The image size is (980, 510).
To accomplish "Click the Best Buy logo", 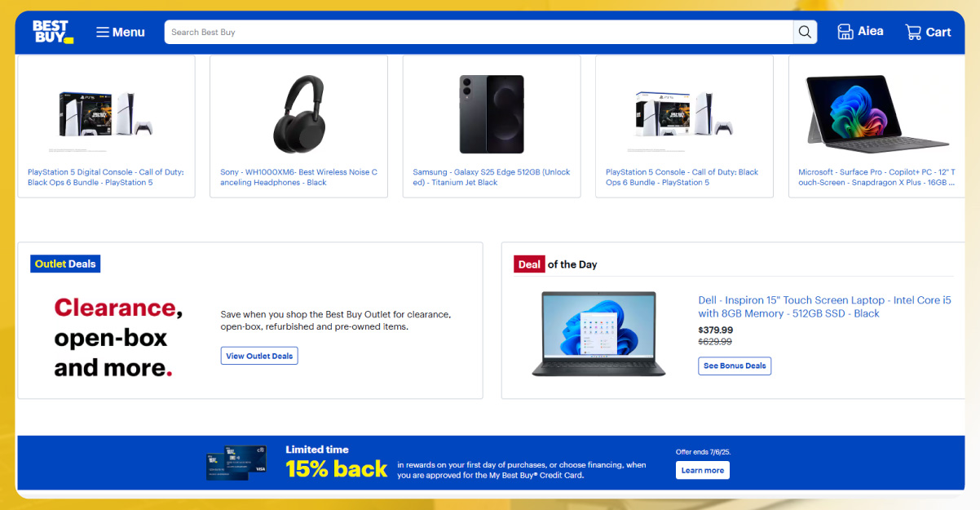I will 53,32.
